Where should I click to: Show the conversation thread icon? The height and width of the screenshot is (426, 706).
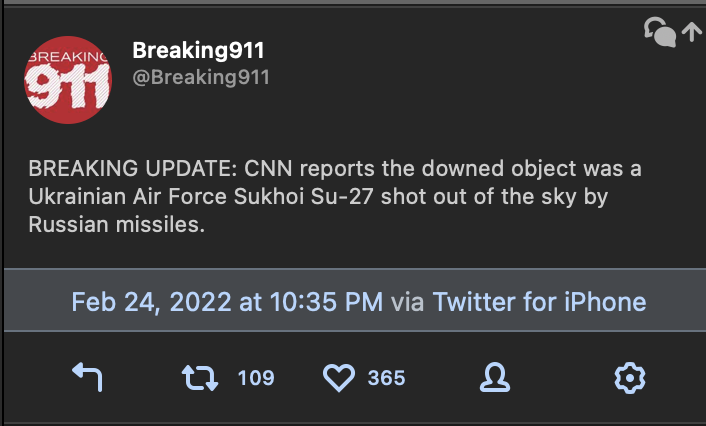[x=659, y=33]
